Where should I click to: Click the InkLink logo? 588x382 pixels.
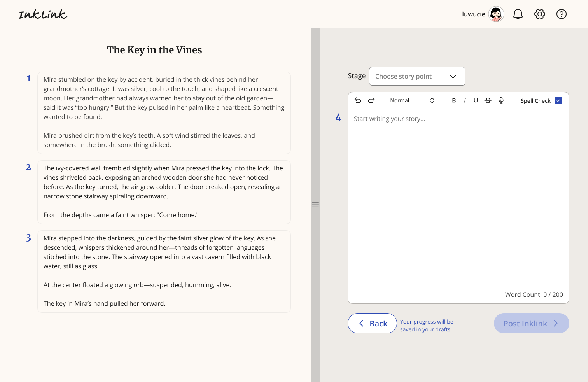tap(43, 14)
